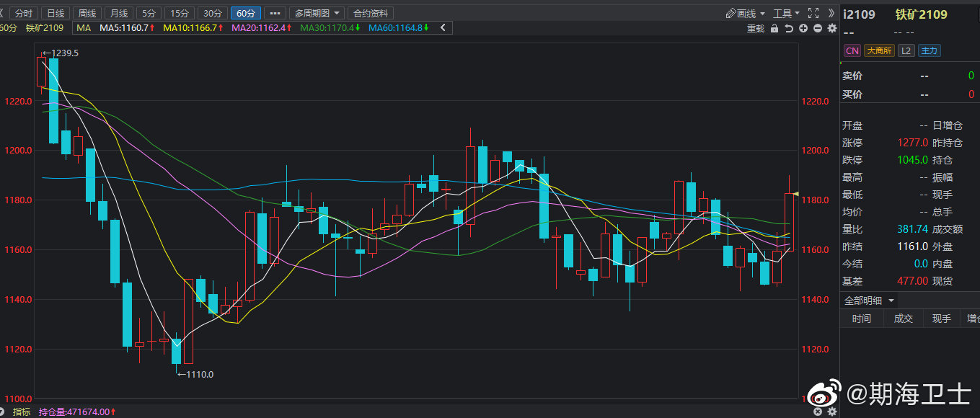Image resolution: width=980 pixels, height=418 pixels.
Task: Open the 工具 tools dropdown
Action: pyautogui.click(x=787, y=14)
